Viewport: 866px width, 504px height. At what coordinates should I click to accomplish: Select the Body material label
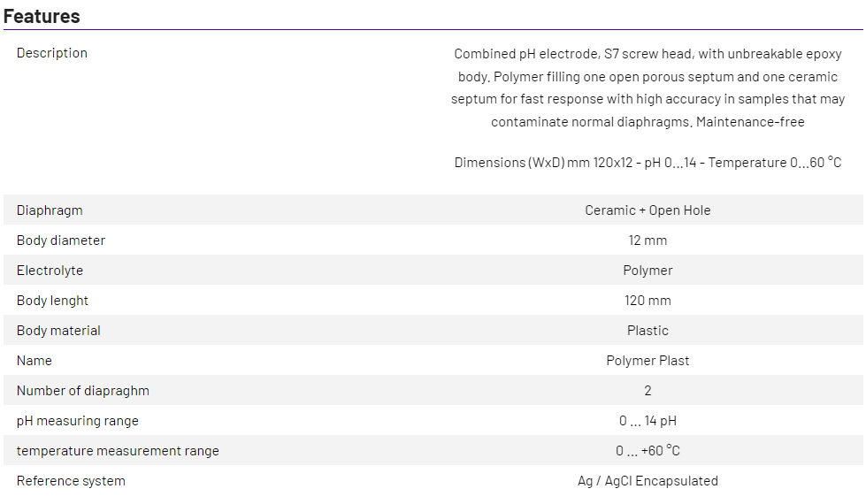(58, 331)
